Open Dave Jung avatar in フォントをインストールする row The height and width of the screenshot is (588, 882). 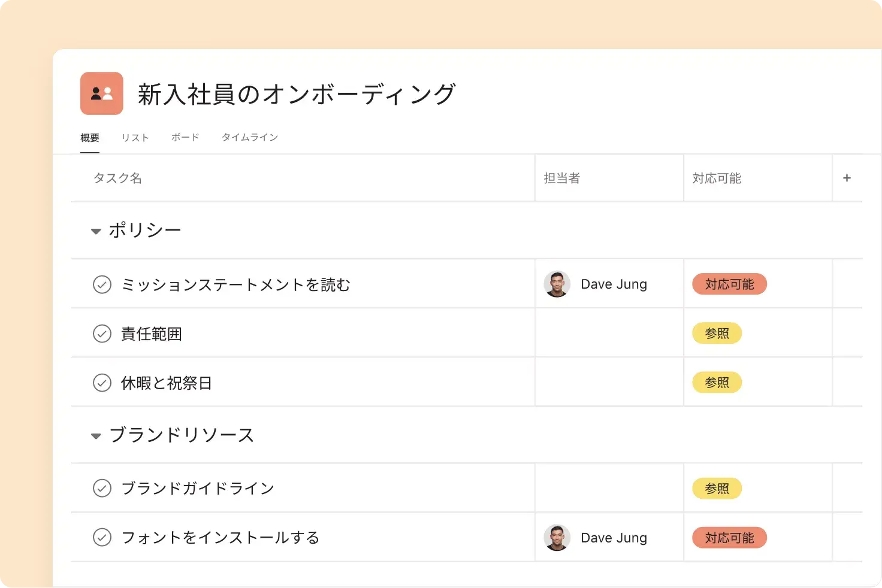tap(557, 538)
